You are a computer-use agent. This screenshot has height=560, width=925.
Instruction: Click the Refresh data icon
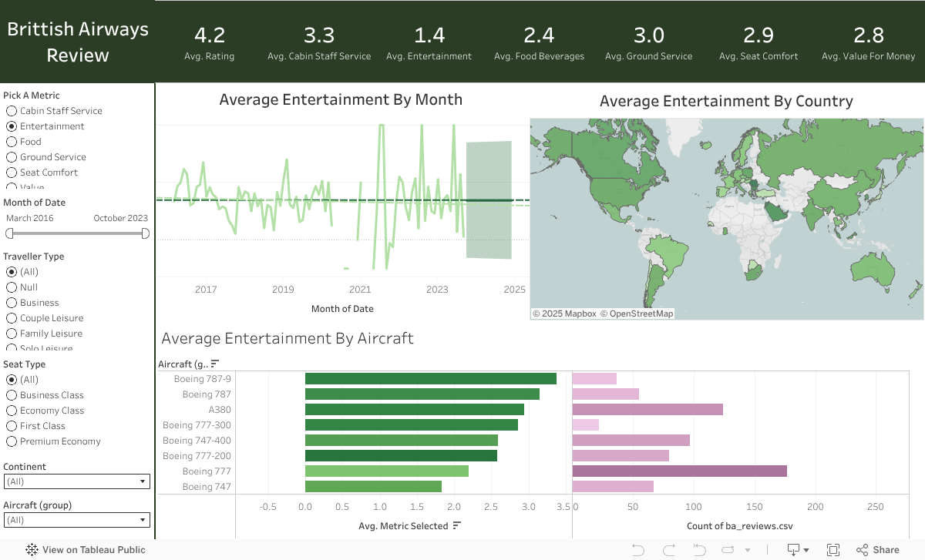(727, 550)
